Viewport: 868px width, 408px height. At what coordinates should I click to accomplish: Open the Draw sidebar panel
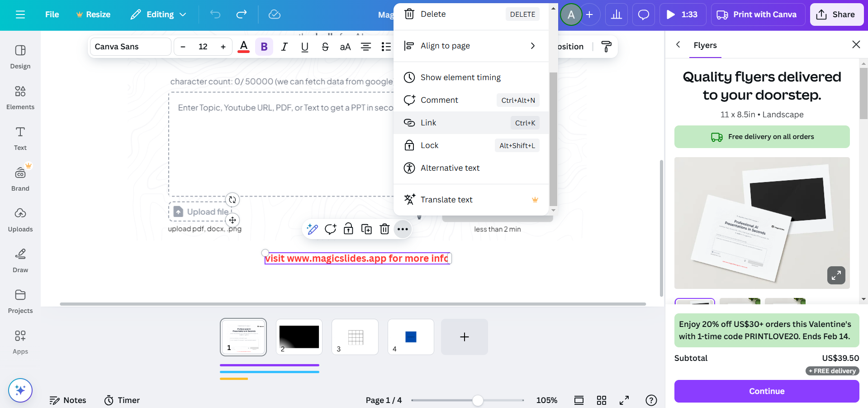[x=20, y=260]
